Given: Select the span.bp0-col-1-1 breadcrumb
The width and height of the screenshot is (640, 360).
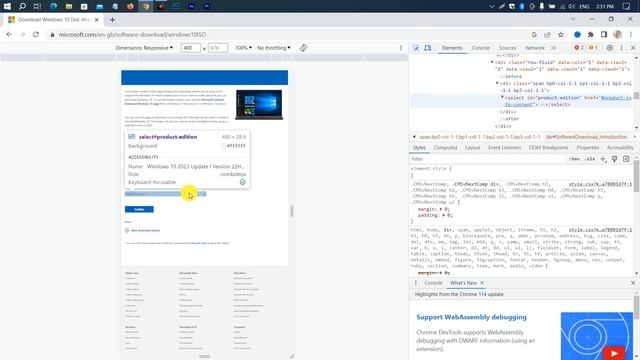Looking at the screenshot, I should pyautogui.click(x=480, y=137).
